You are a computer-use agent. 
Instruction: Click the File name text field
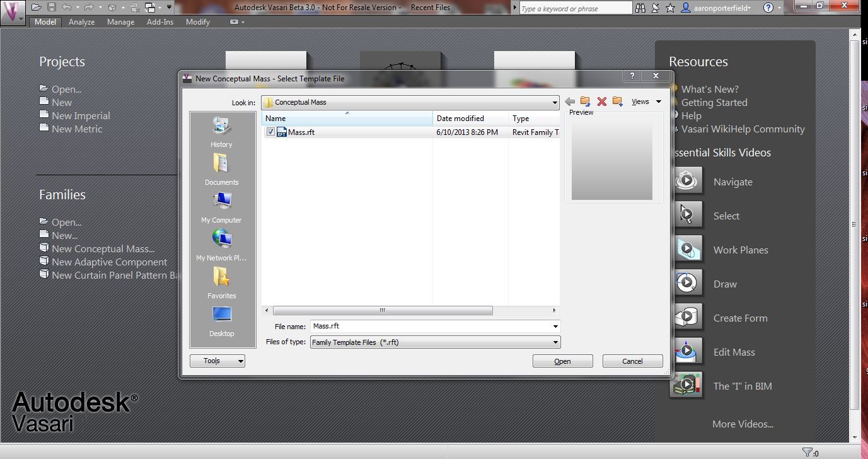[x=431, y=327]
